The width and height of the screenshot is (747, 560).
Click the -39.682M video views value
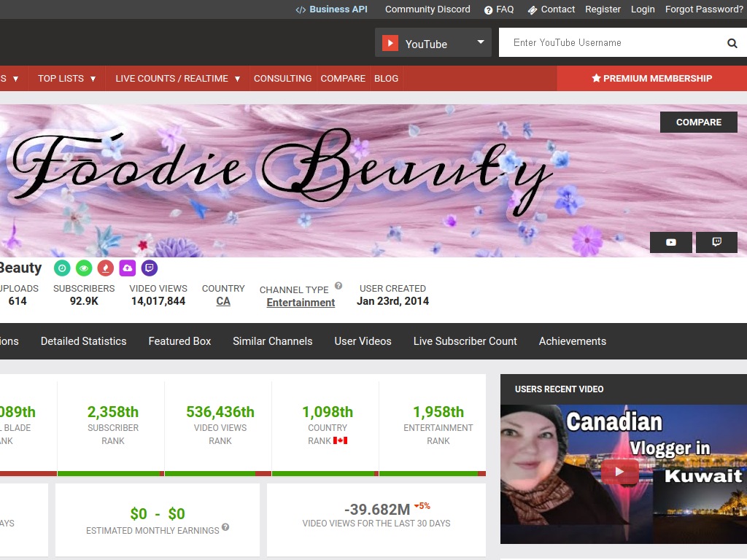(377, 510)
